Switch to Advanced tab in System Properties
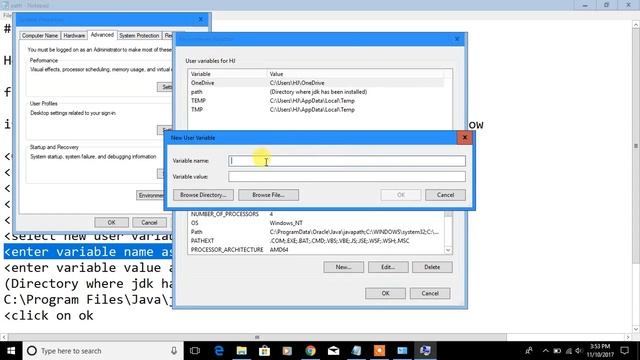This screenshot has height=360, width=640. (102, 35)
